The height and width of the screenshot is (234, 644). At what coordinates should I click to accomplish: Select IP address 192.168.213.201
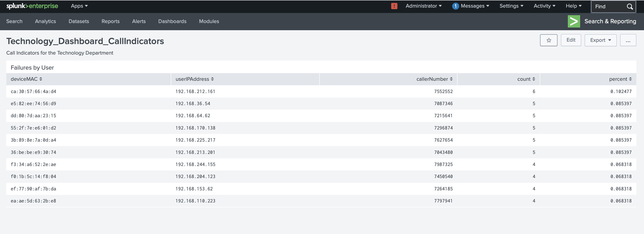pyautogui.click(x=195, y=152)
